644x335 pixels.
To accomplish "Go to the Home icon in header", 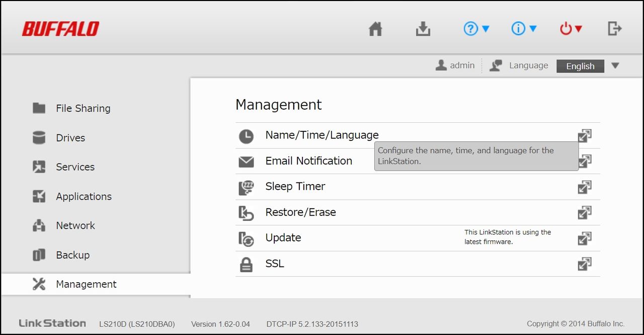I will click(x=375, y=29).
